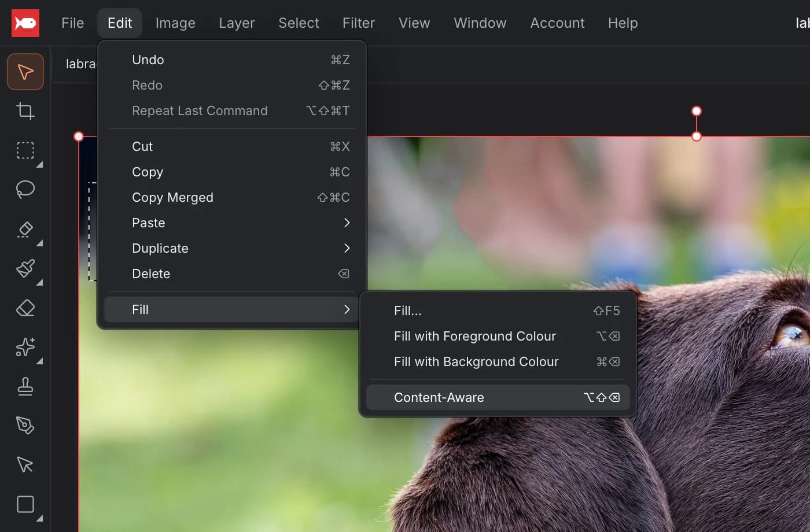Select the Paint Brush tool
810x532 pixels.
(x=25, y=268)
